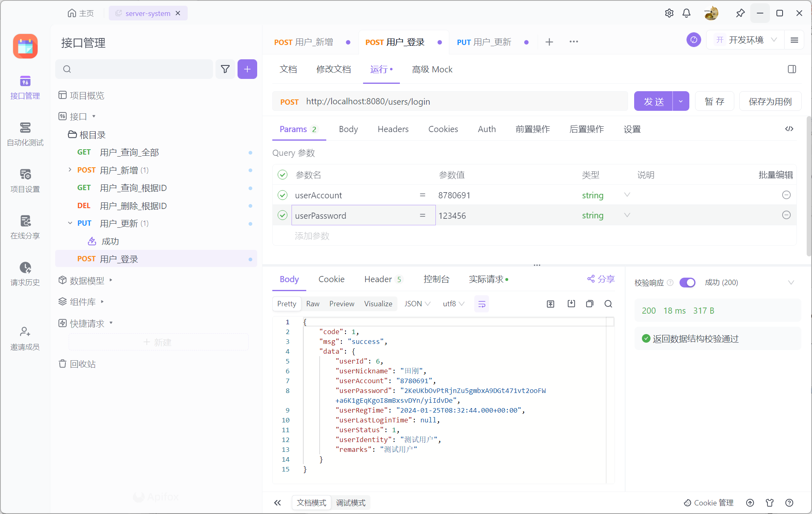Open the 自动化测试 sidebar section
Screen dimensions: 812x514
[x=25, y=134]
